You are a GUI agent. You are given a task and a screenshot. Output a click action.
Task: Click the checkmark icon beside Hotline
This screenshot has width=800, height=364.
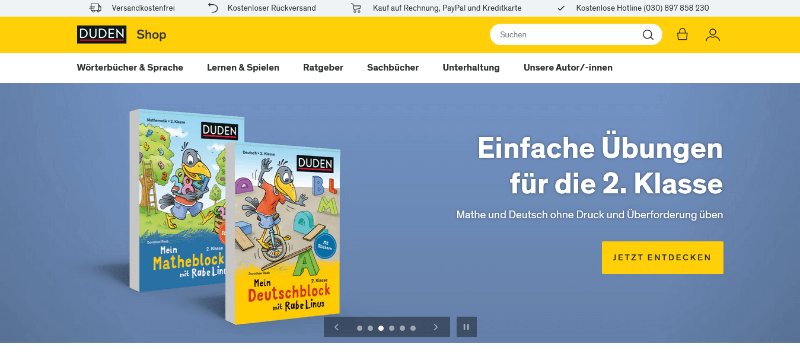coord(561,8)
